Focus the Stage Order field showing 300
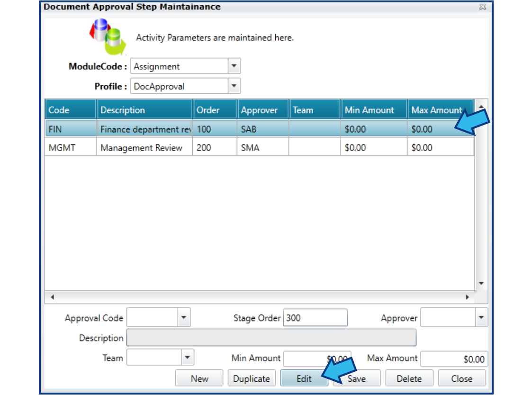 (315, 318)
